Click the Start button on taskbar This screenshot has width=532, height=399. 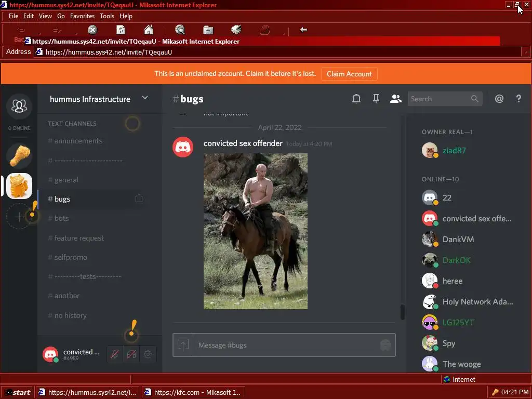point(18,393)
